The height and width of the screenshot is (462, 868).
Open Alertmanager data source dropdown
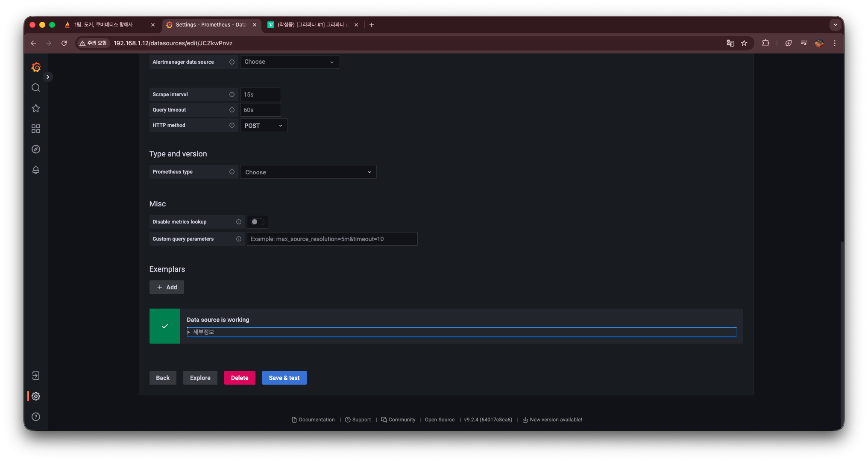[289, 62]
